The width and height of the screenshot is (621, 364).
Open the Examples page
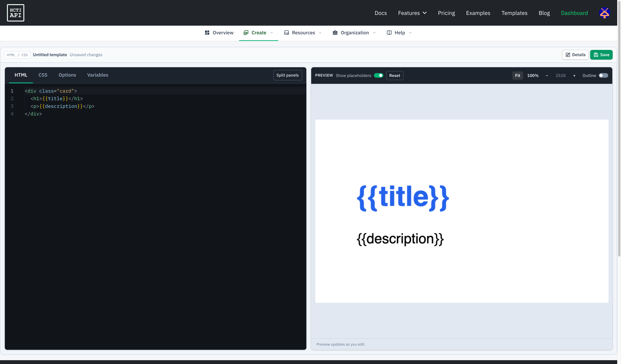click(x=478, y=13)
